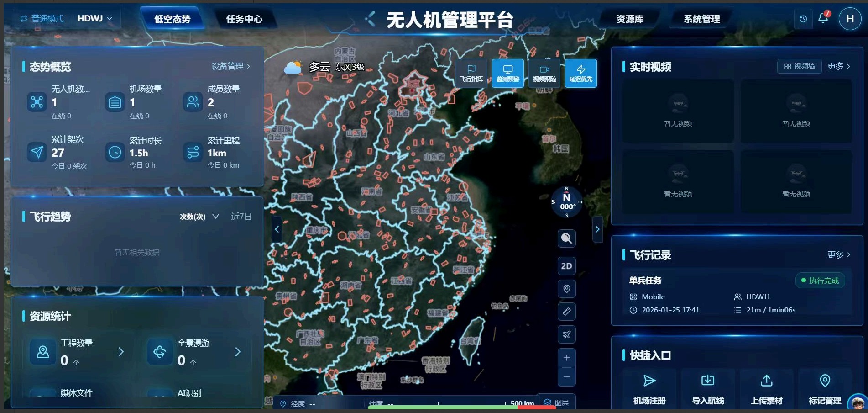Toggle the 延迟优先 lightning button

580,73
